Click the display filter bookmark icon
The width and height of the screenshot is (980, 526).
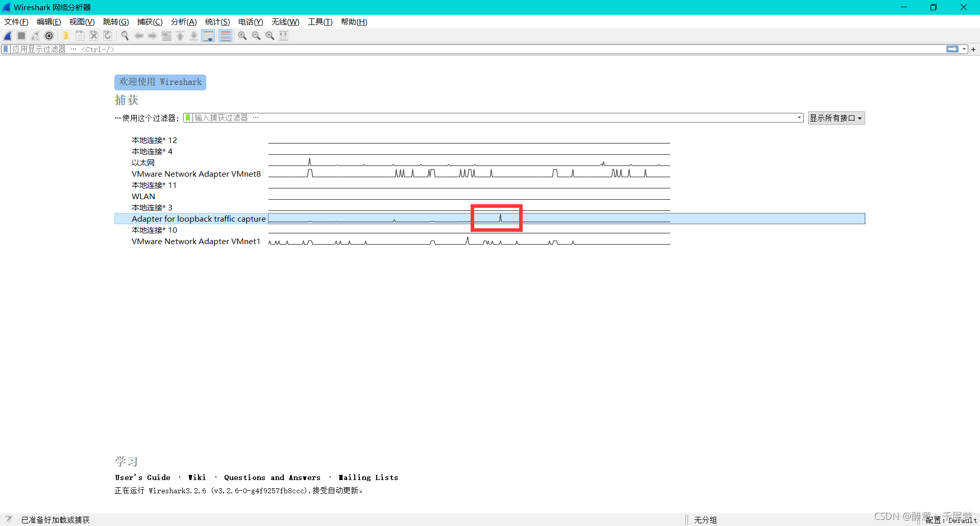click(x=6, y=50)
